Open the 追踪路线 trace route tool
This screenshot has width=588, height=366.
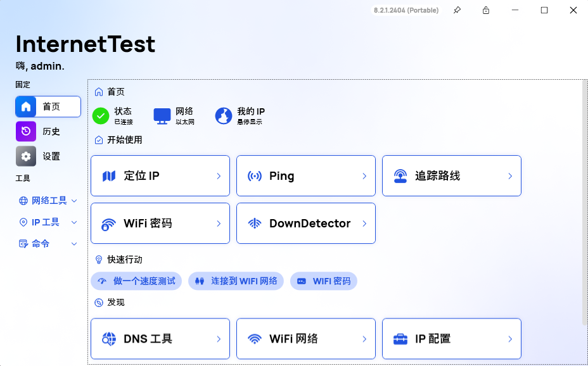(x=451, y=175)
